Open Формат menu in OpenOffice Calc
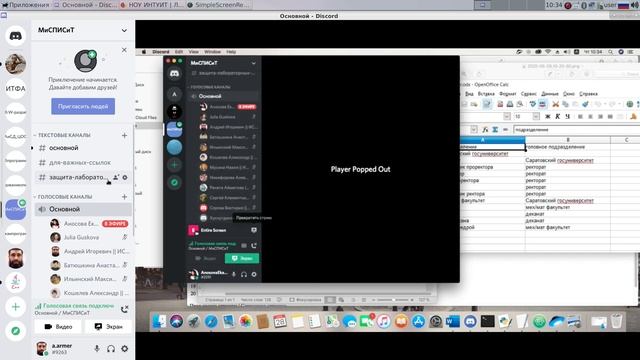The image size is (640, 360). point(508,94)
